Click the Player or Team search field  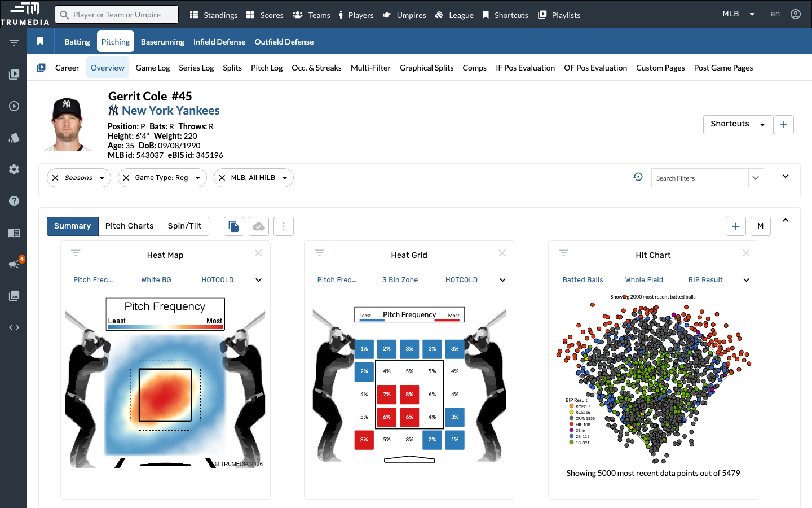point(117,15)
